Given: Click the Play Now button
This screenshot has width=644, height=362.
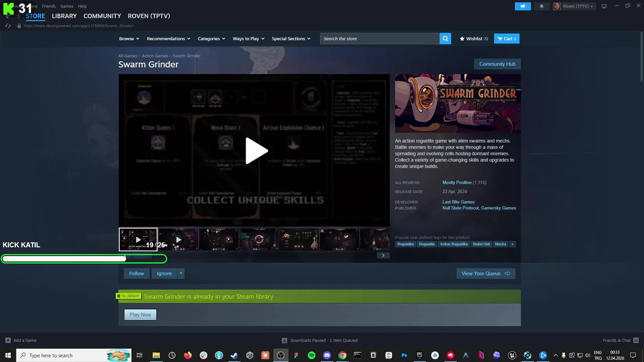Looking at the screenshot, I should coord(140,315).
